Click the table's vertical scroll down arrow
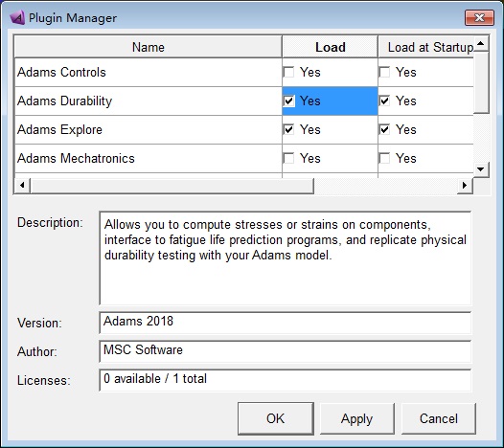This screenshot has height=448, width=504. [x=481, y=169]
